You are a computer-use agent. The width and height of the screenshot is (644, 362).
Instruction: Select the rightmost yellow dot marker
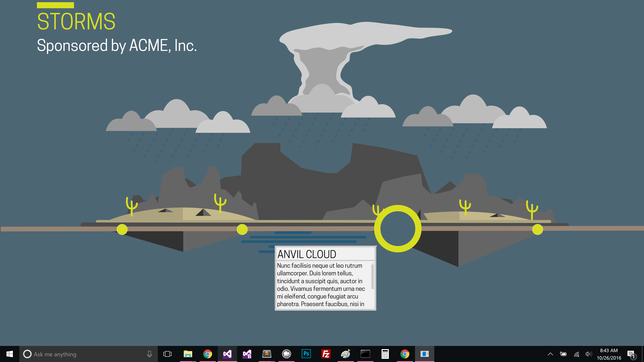coord(538,229)
